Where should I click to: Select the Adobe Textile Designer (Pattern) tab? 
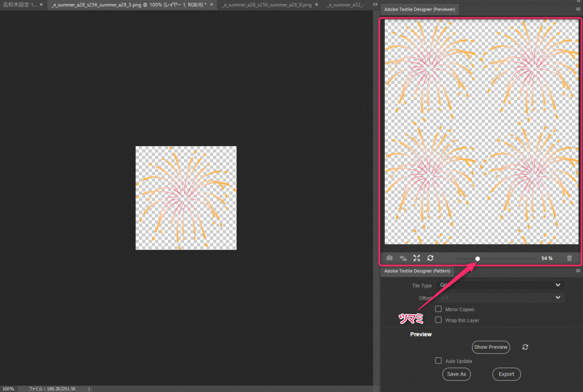[x=417, y=271]
